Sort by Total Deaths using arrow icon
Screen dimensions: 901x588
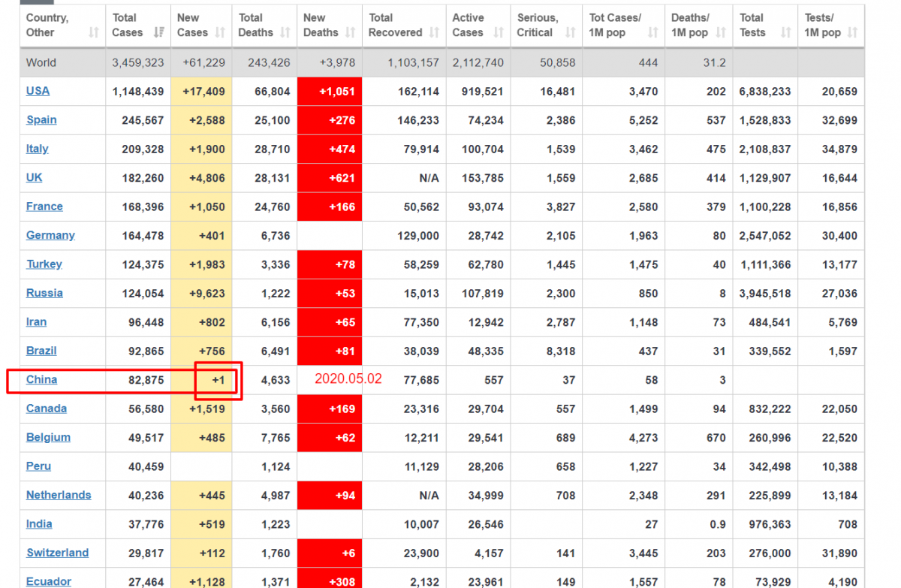pos(285,32)
